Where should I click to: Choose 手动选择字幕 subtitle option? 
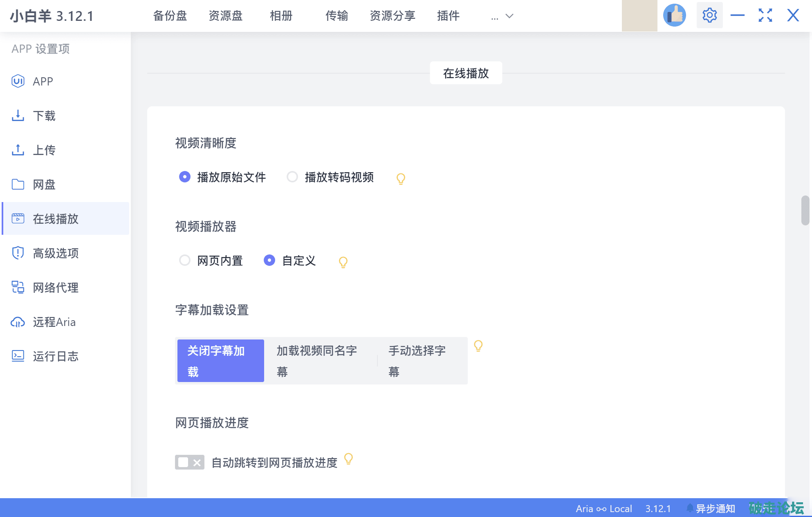pyautogui.click(x=417, y=361)
